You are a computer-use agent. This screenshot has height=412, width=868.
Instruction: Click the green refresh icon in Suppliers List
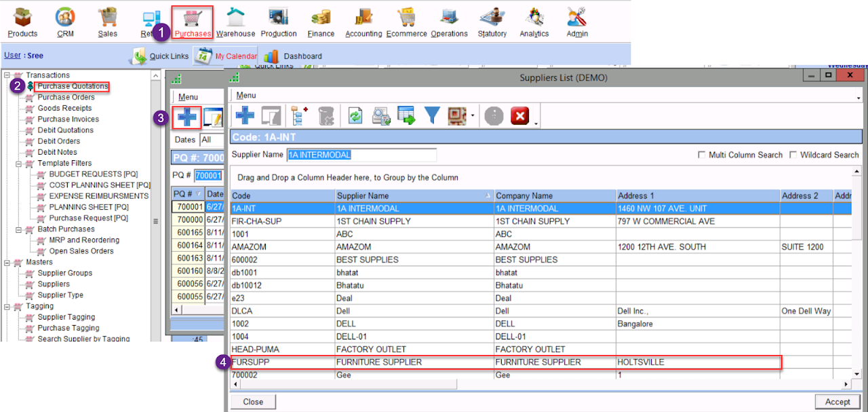355,116
